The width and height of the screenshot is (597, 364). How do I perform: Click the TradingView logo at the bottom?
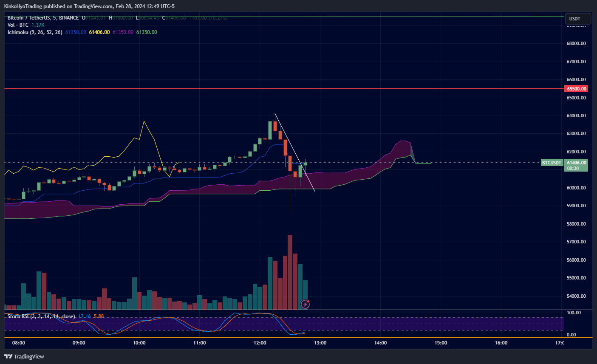(x=24, y=356)
